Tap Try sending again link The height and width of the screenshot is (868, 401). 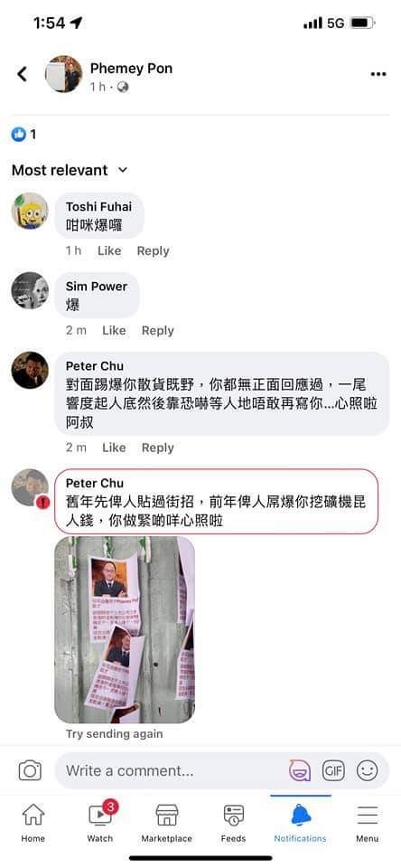[115, 734]
